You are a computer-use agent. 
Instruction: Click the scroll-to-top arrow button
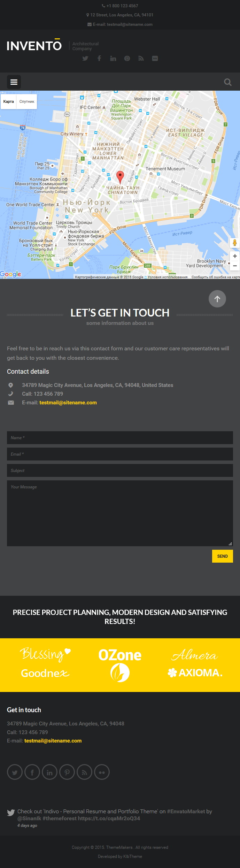coord(217,299)
